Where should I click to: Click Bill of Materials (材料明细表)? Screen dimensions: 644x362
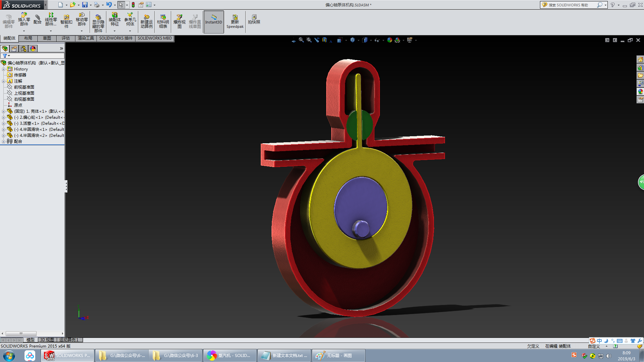pos(163,21)
